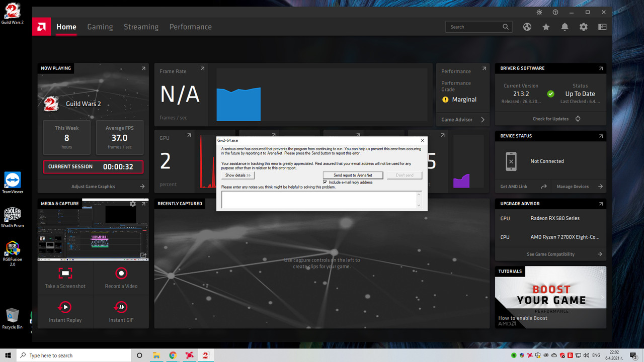Open See Game Compatibility arrow

(600, 254)
